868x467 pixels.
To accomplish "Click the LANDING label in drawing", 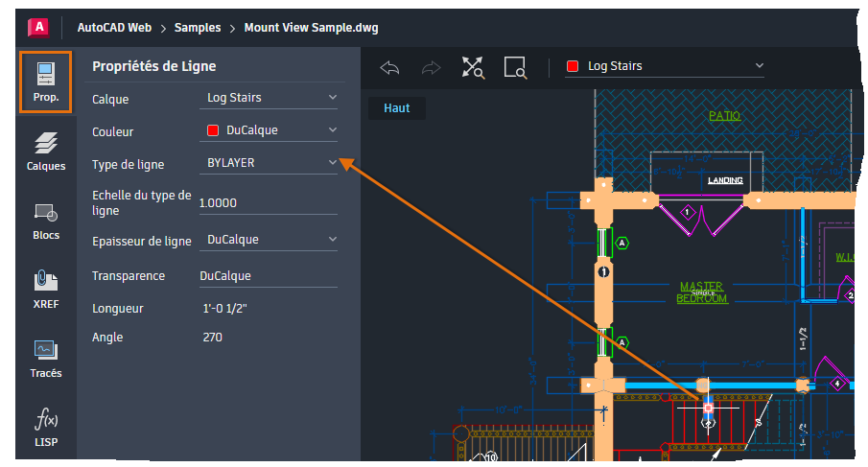I will click(725, 180).
